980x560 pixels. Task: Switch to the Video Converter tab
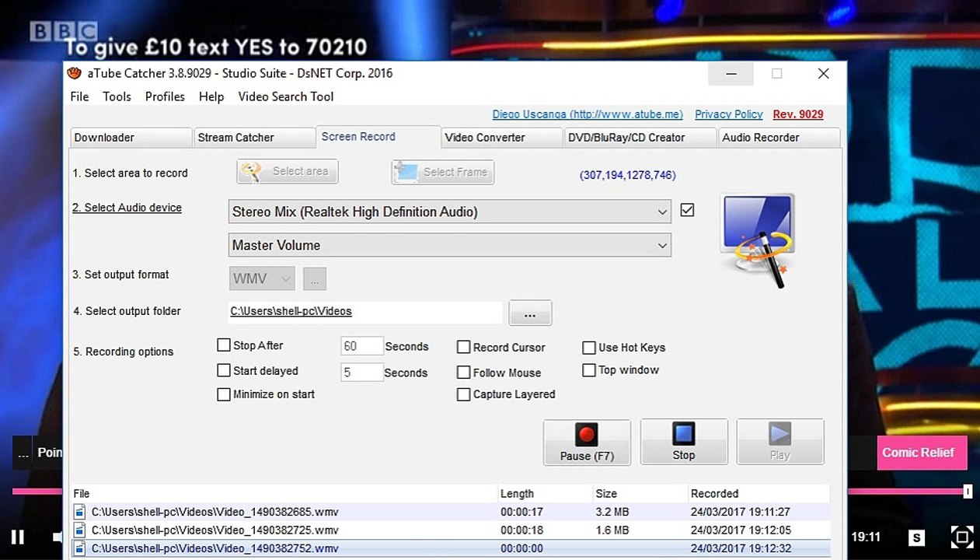click(502, 138)
